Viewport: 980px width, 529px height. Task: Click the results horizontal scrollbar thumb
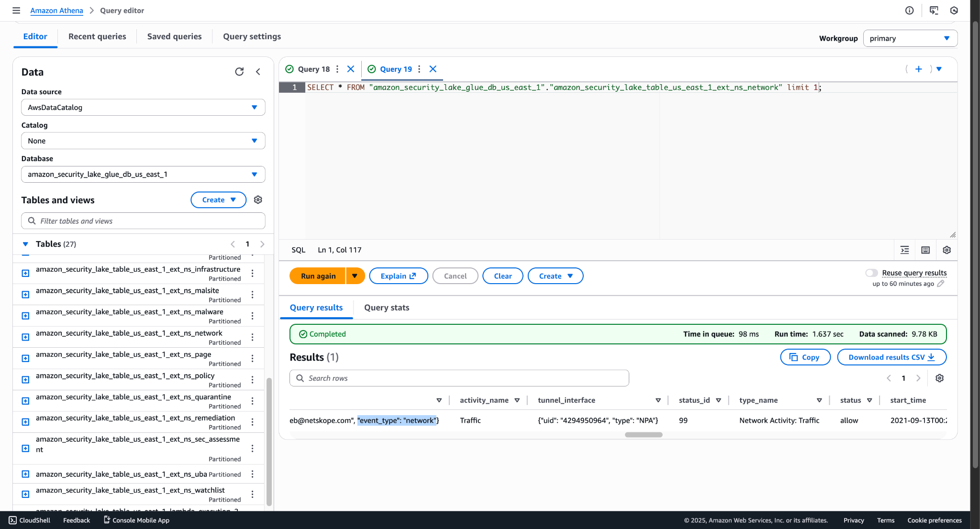pos(644,435)
